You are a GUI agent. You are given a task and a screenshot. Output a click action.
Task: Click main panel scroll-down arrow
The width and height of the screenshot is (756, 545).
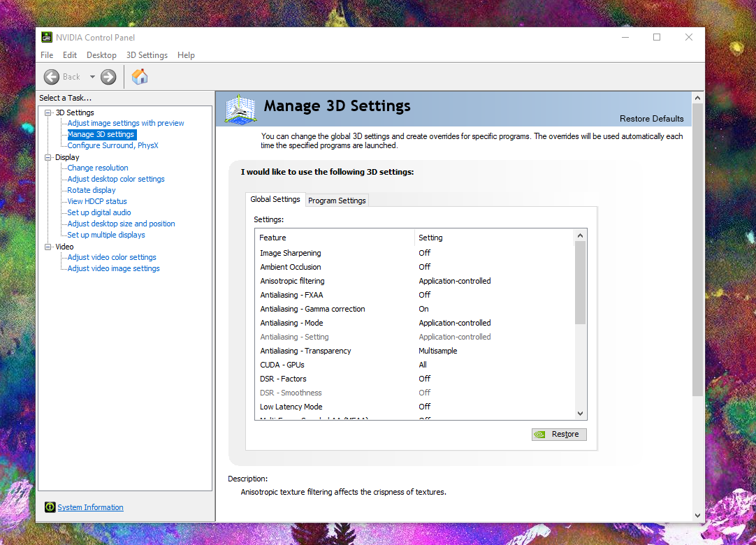tap(698, 515)
